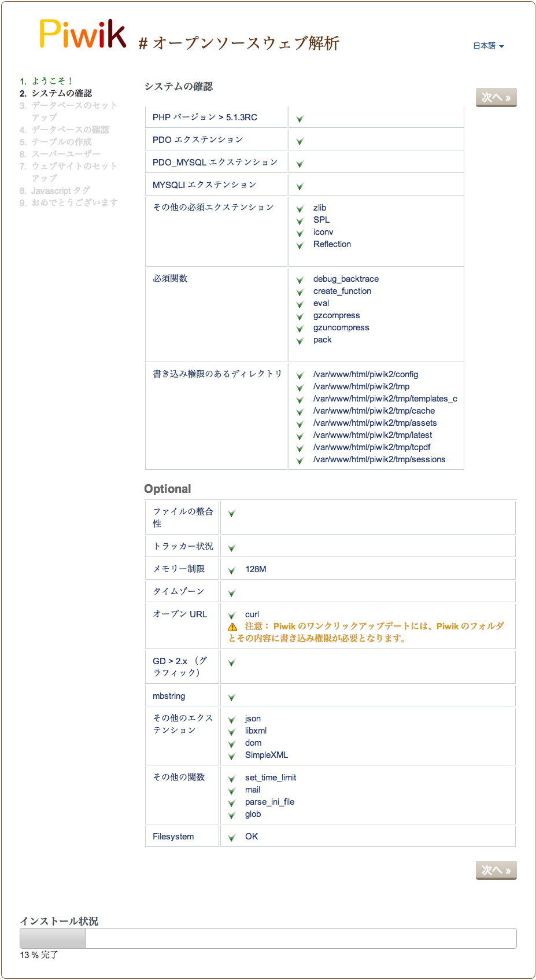
Task: Click the Optional section heading
Action: pyautogui.click(x=168, y=489)
